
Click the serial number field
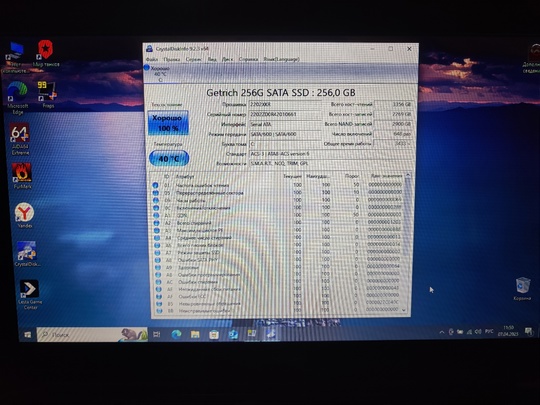[285, 114]
